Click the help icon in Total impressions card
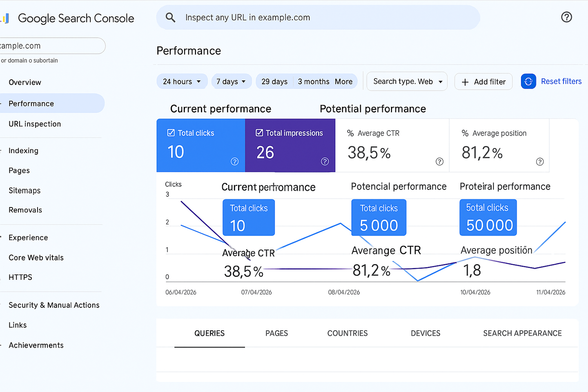This screenshot has width=588, height=392. [325, 161]
